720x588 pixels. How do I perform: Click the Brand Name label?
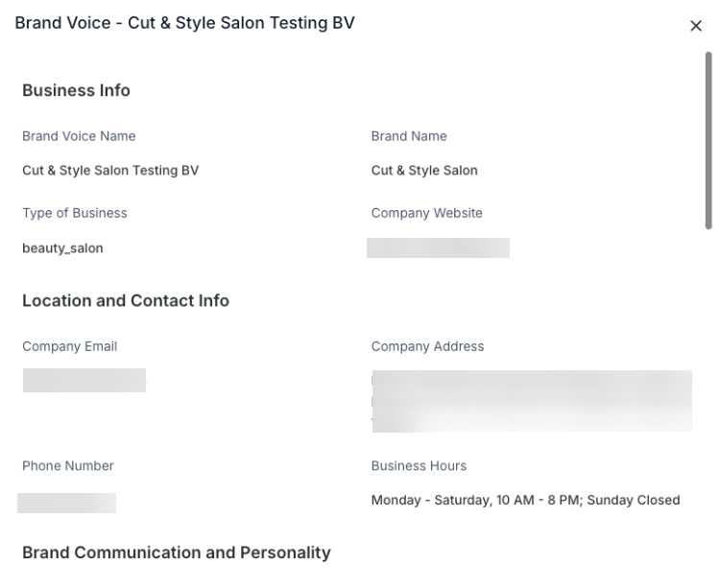click(409, 136)
